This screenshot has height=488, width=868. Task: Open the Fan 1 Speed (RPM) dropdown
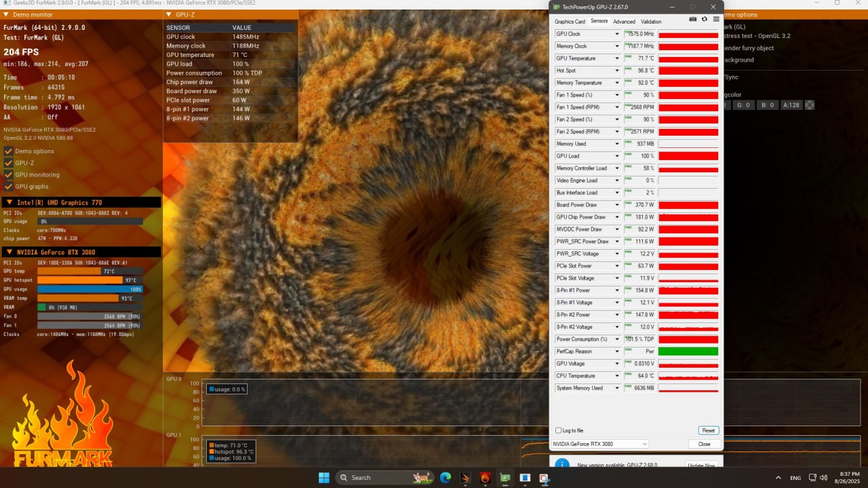pos(617,107)
